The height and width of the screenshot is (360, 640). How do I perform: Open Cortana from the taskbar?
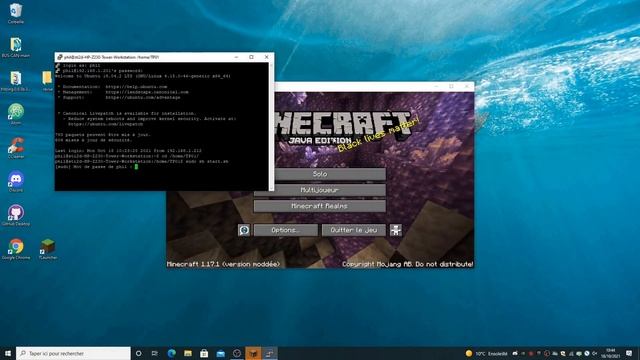click(x=138, y=353)
